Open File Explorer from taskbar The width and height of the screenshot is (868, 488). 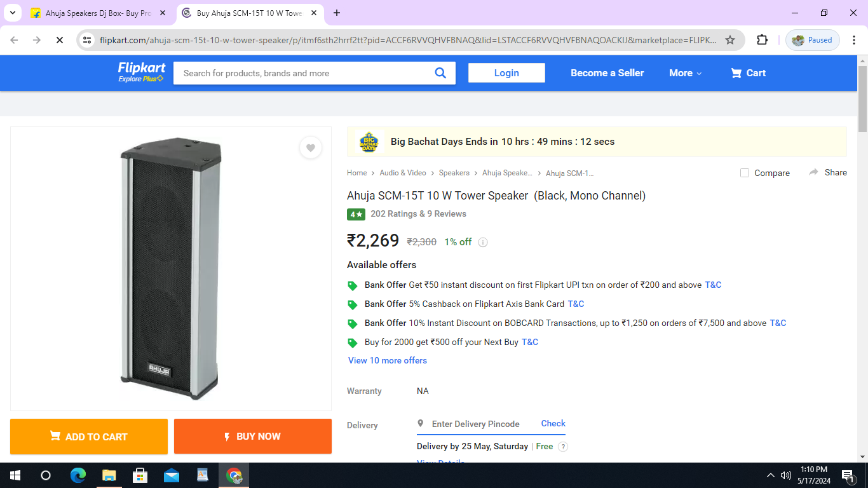point(109,475)
